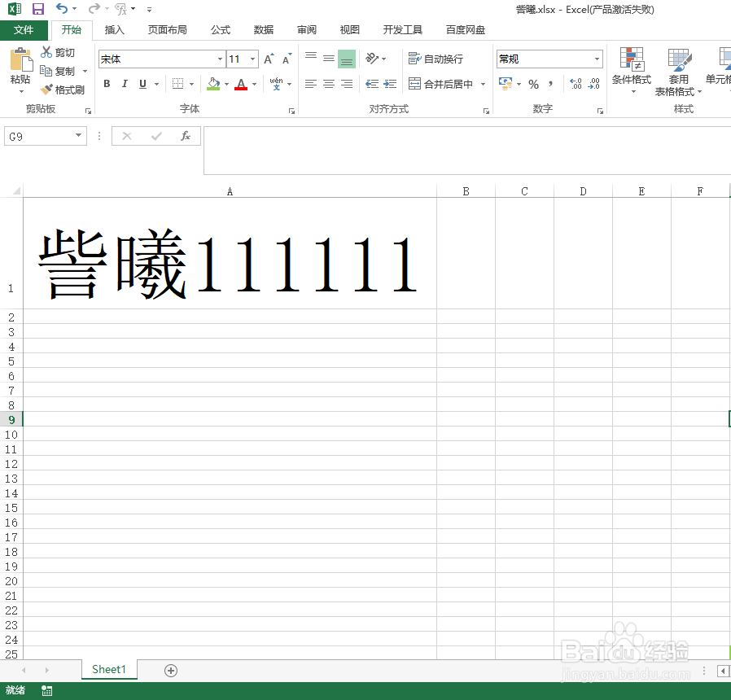Viewport: 731px width, 700px height.
Task: Click the 文件 button
Action: coord(24,29)
